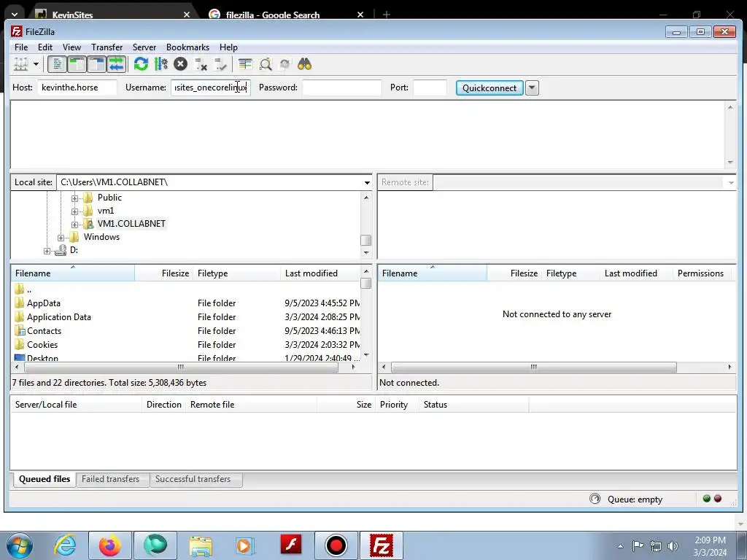Image resolution: width=747 pixels, height=560 pixels.
Task: Click the volume tray icon
Action: coord(673,546)
